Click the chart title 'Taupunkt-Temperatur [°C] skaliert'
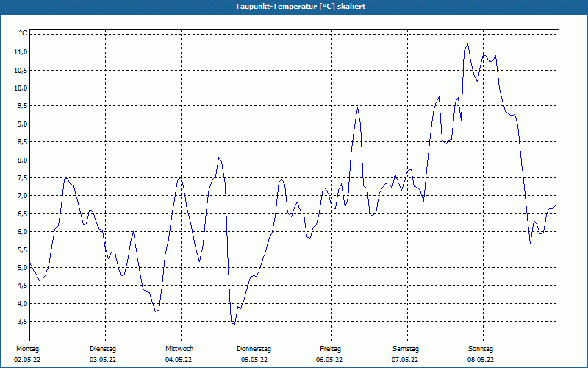Screen dimensions: 588x368 [x=301, y=7]
